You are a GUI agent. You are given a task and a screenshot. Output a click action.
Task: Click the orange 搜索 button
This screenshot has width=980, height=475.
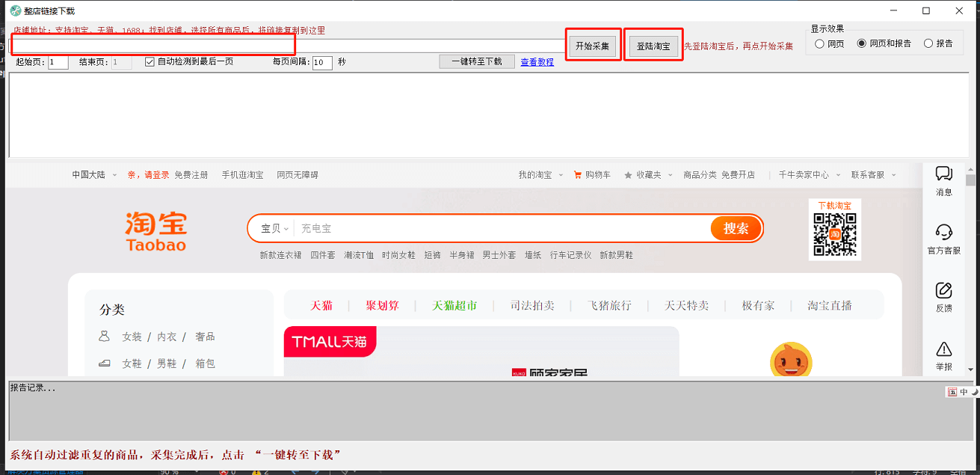[x=736, y=228]
